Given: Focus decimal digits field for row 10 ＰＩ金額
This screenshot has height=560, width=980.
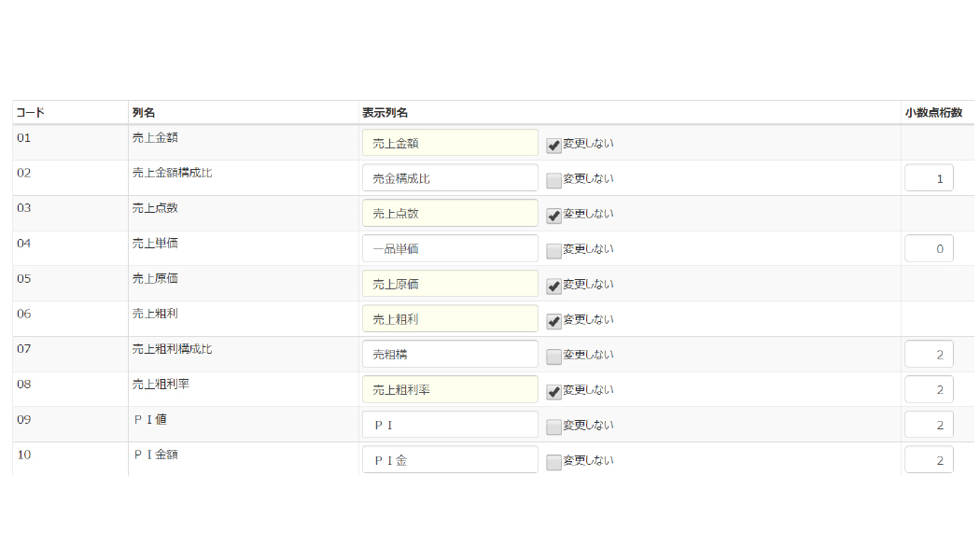Looking at the screenshot, I should (929, 460).
